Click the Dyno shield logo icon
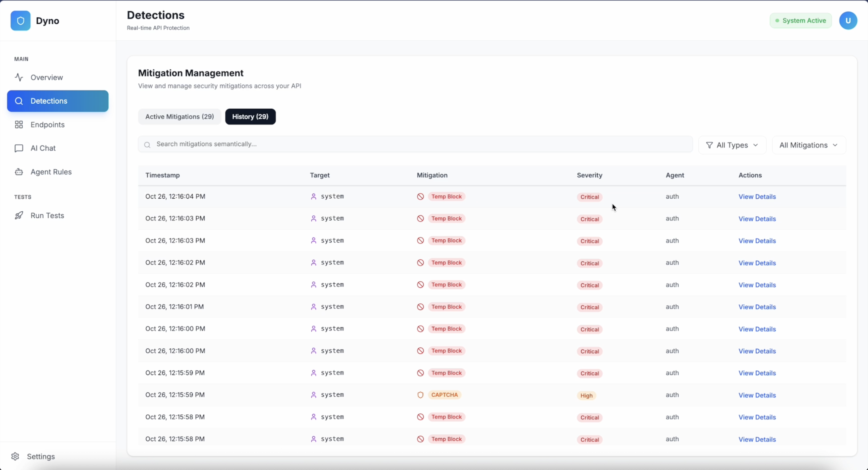Image resolution: width=868 pixels, height=470 pixels. [20, 21]
